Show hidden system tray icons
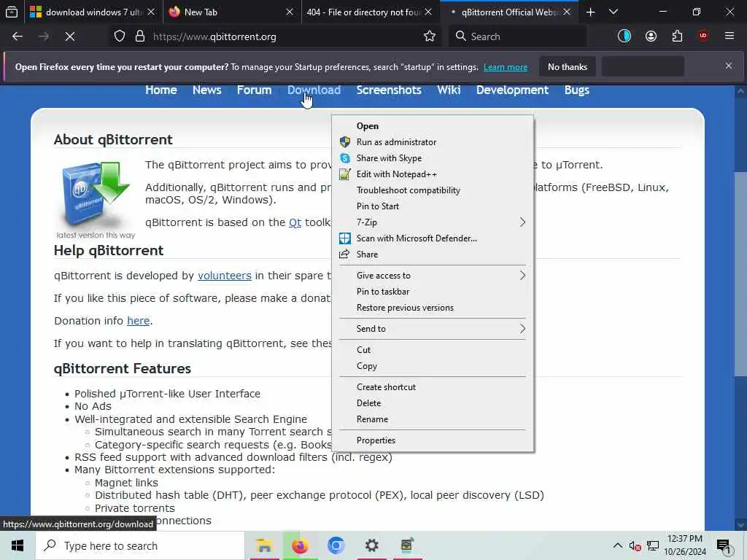This screenshot has height=560, width=747. coord(617,545)
